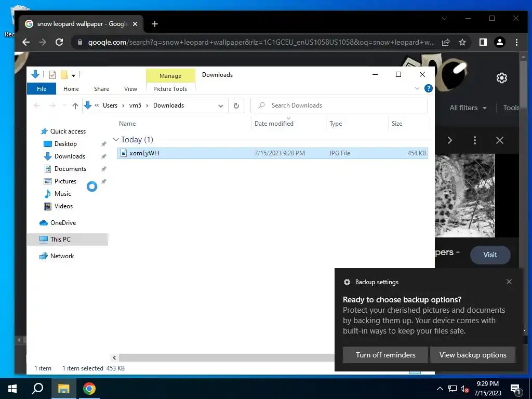Click Users in the address path
The image size is (532, 399).
110,105
